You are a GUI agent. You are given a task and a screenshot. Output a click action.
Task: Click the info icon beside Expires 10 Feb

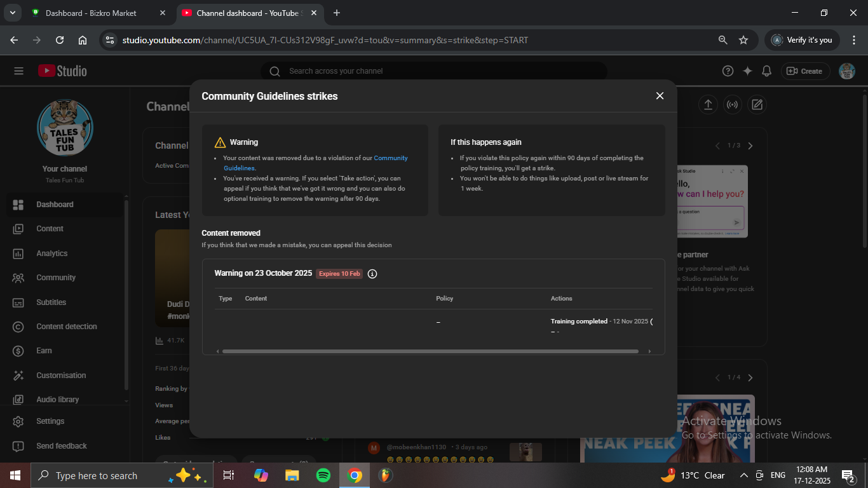[x=372, y=274]
